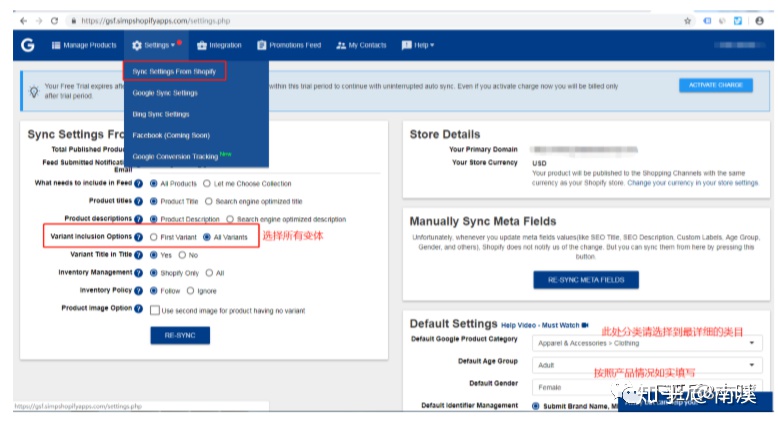
Task: Bookmark the page with the star icon
Action: tap(687, 21)
